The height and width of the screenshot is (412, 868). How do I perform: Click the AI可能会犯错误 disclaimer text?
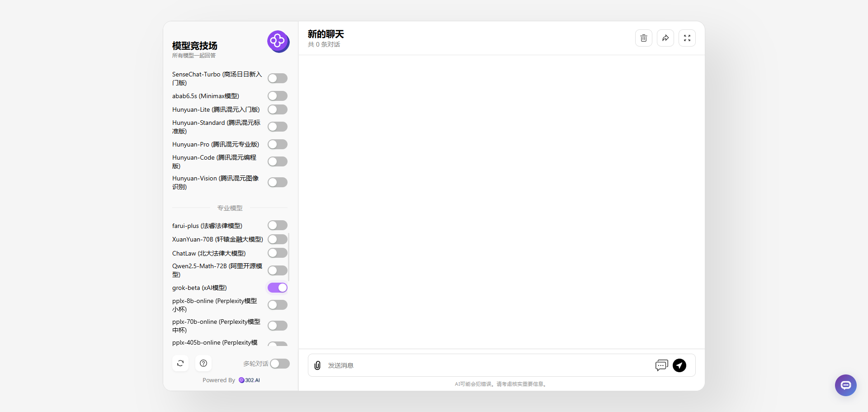coord(502,384)
